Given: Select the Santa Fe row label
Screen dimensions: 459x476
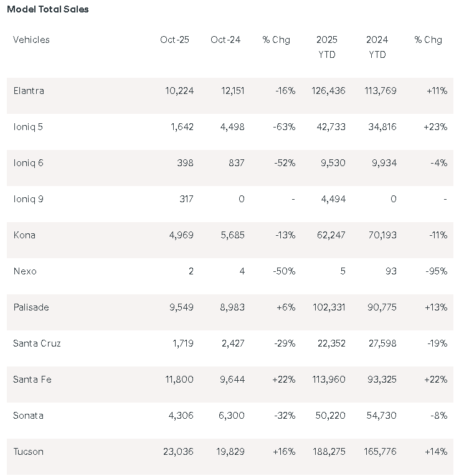Looking at the screenshot, I should coord(32,380).
